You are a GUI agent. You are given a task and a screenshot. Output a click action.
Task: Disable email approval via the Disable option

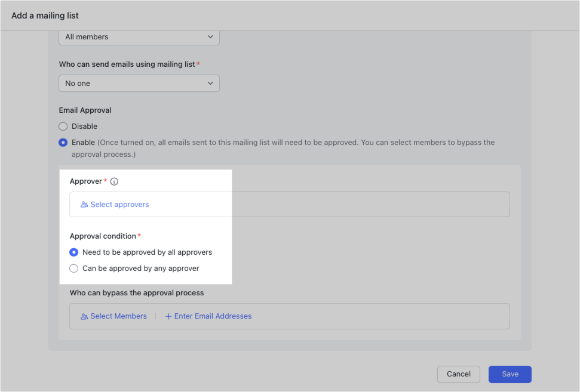click(x=63, y=126)
